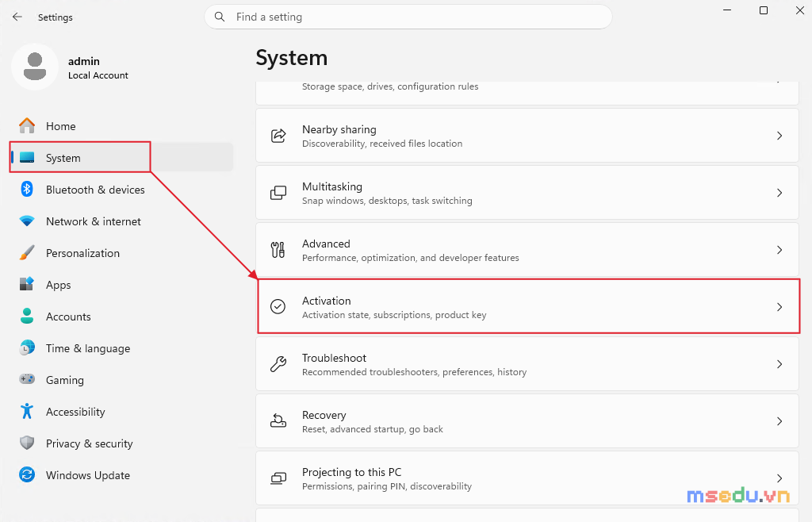Click the Gaming controller icon
The image size is (812, 522).
coord(27,379)
